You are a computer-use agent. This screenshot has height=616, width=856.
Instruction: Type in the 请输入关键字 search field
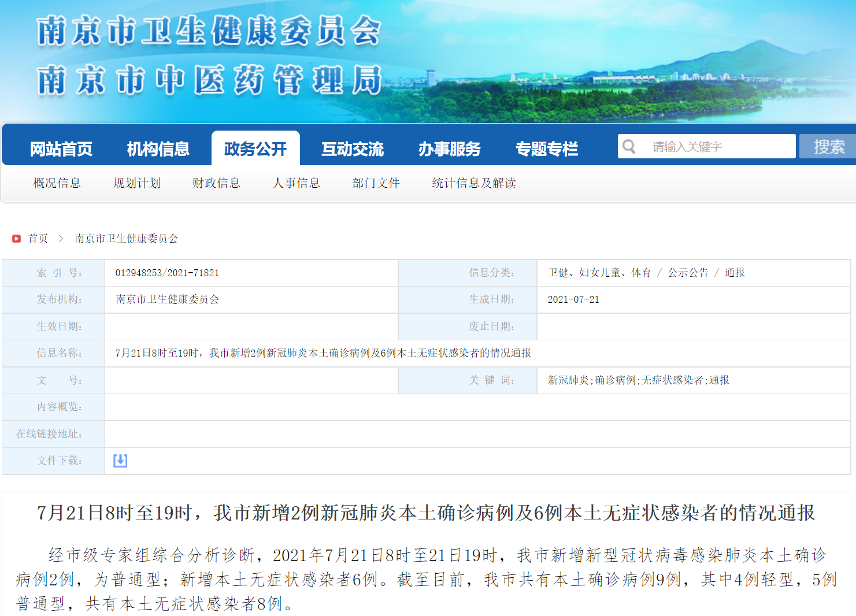tap(717, 147)
